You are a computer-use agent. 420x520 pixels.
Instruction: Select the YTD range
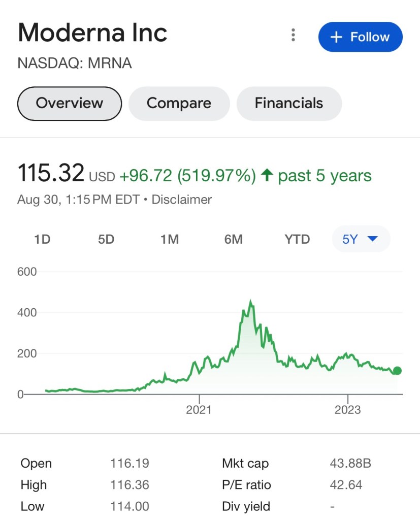click(297, 239)
